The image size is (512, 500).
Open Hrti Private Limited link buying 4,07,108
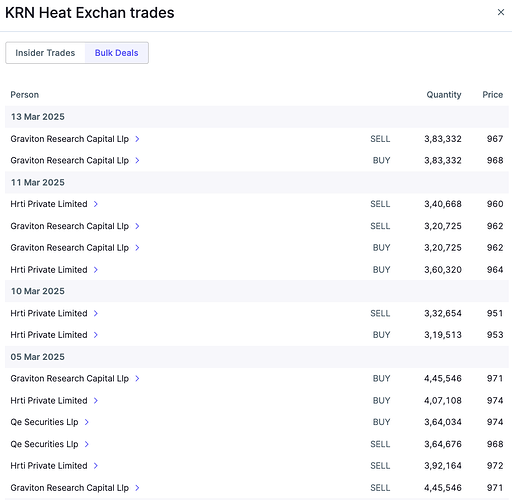tap(49, 400)
